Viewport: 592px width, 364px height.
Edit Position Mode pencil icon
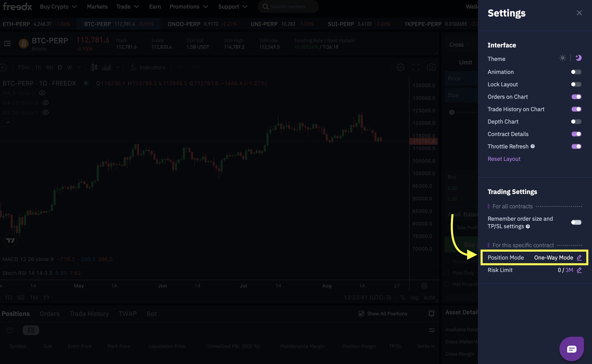click(x=579, y=258)
